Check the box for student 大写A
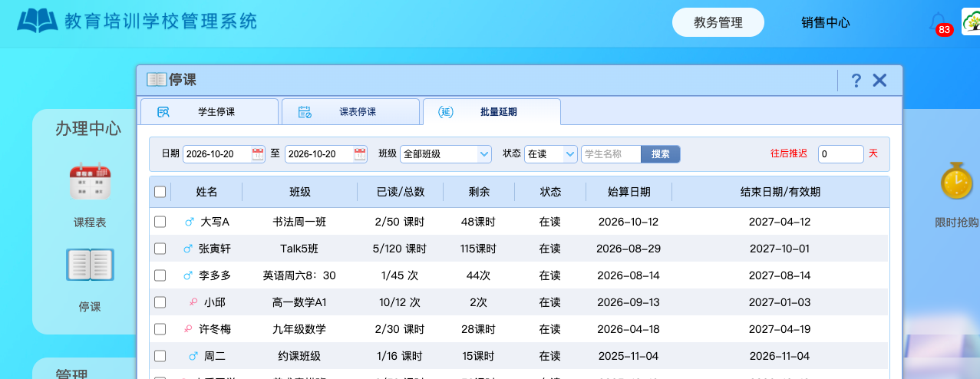Image resolution: width=980 pixels, height=379 pixels. (x=160, y=222)
